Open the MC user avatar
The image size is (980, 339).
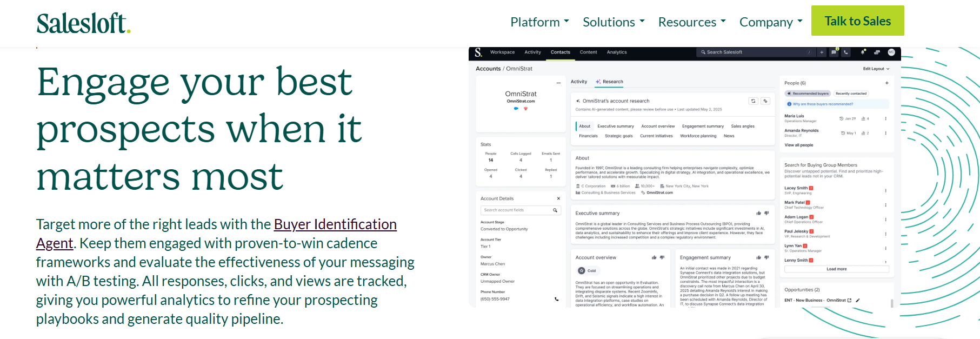[891, 52]
